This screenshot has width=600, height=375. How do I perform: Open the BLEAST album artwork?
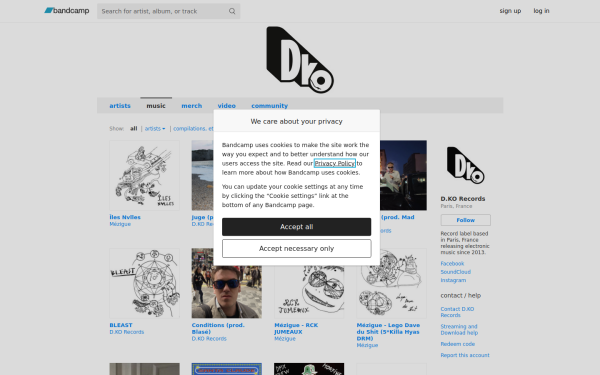pyautogui.click(x=144, y=284)
